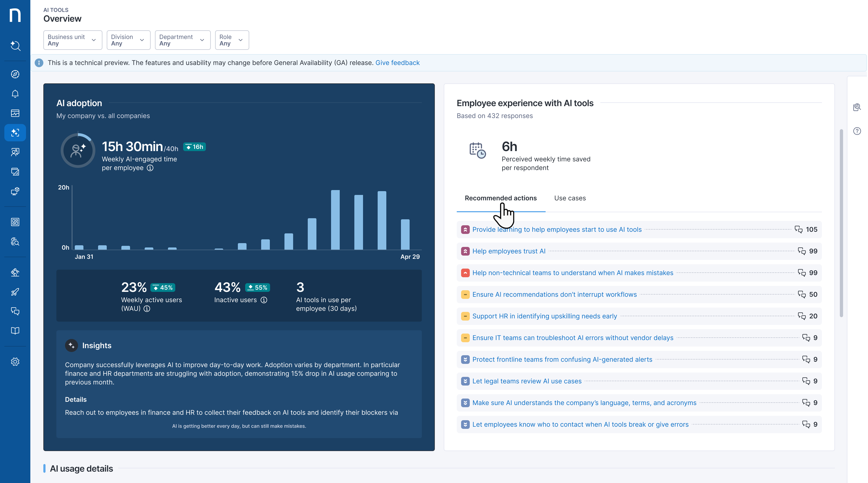Expand the Department filter dropdown

(x=182, y=40)
